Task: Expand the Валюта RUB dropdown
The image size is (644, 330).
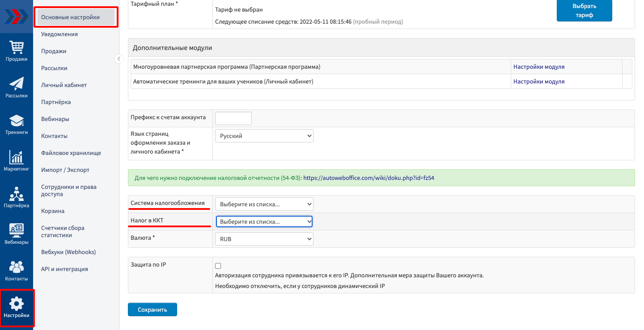Action: [x=264, y=239]
